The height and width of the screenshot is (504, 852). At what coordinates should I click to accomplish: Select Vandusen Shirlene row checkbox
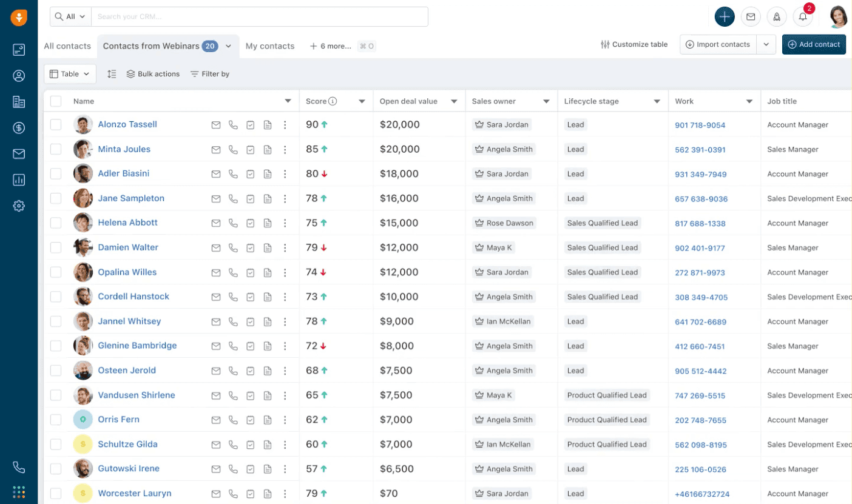pyautogui.click(x=56, y=395)
